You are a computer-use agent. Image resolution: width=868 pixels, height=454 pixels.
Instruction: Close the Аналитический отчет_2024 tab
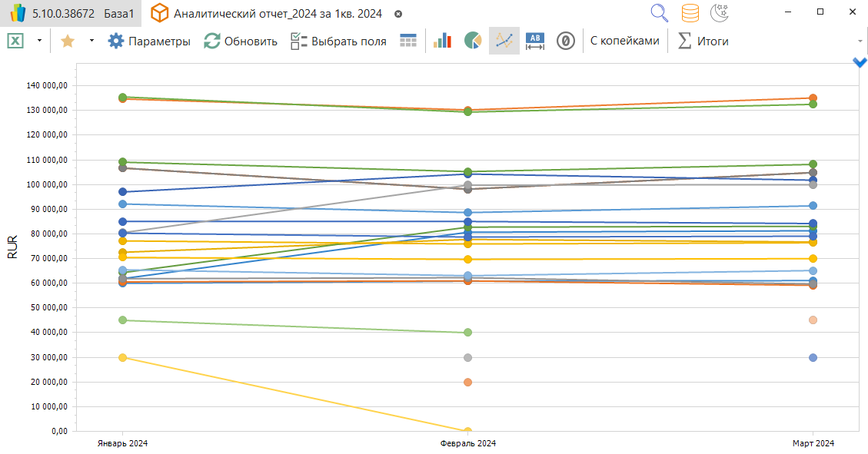[398, 14]
